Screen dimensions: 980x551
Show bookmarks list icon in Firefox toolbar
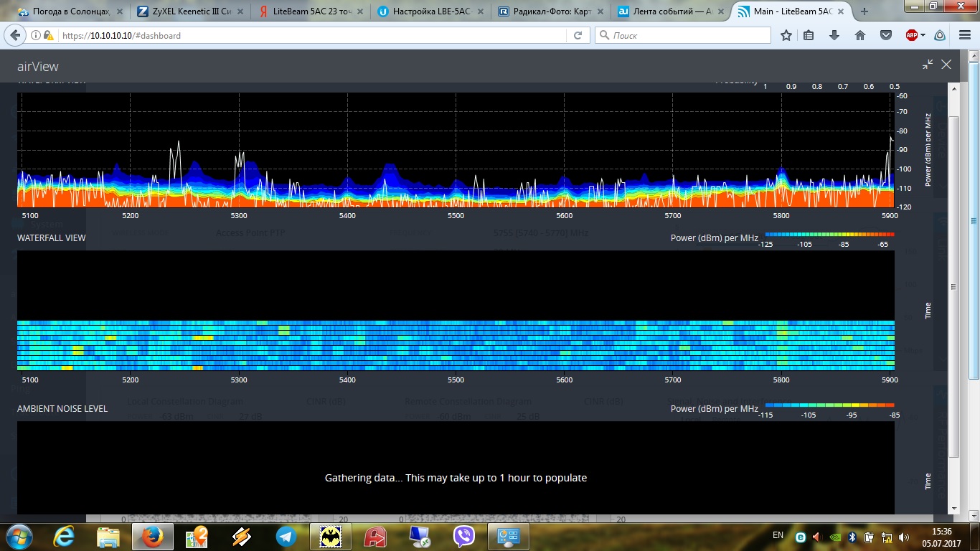coord(809,35)
